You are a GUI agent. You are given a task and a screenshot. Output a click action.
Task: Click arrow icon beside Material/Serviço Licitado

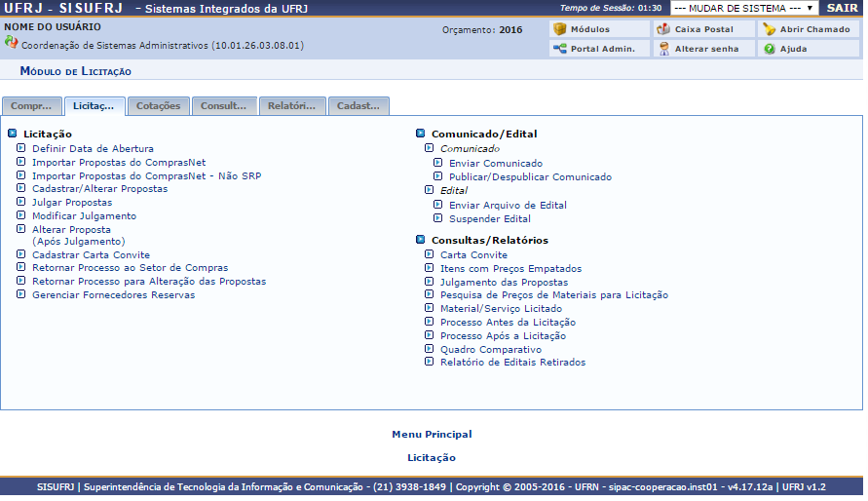tap(429, 308)
